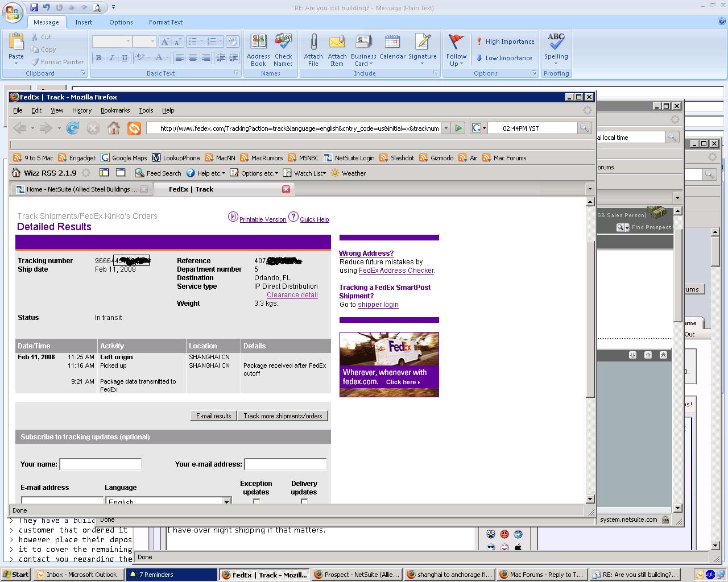
Task: Open Feed Search in Wizz RSS toolbar
Action: (158, 173)
